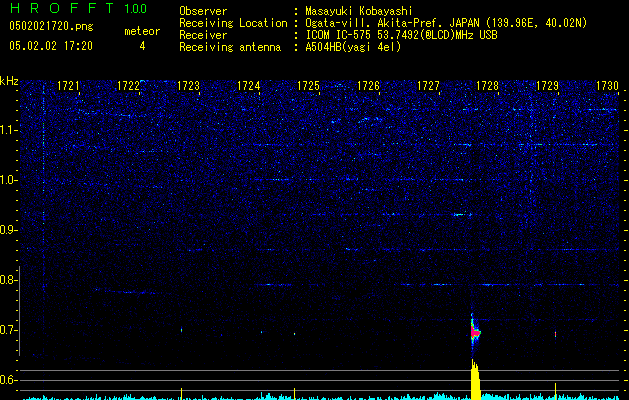The height and width of the screenshot is (400, 629).
Task: Click the 1725 time marker
Action: tap(308, 86)
